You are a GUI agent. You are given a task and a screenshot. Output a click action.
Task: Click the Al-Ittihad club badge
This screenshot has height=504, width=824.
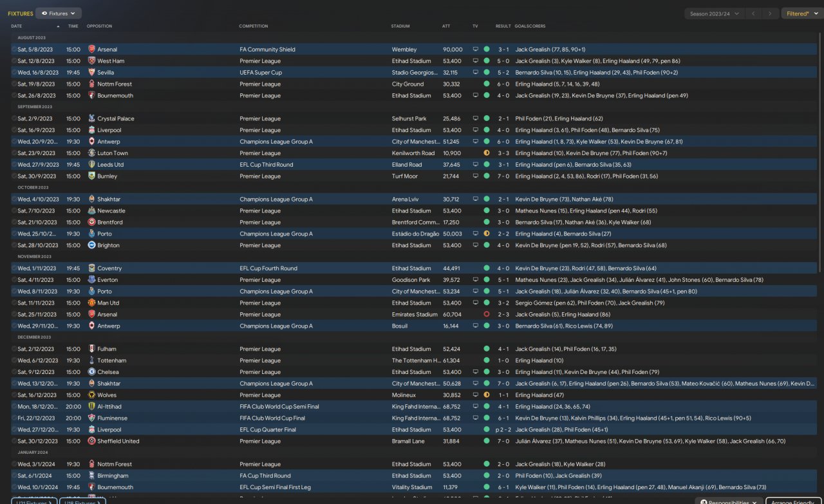92,407
